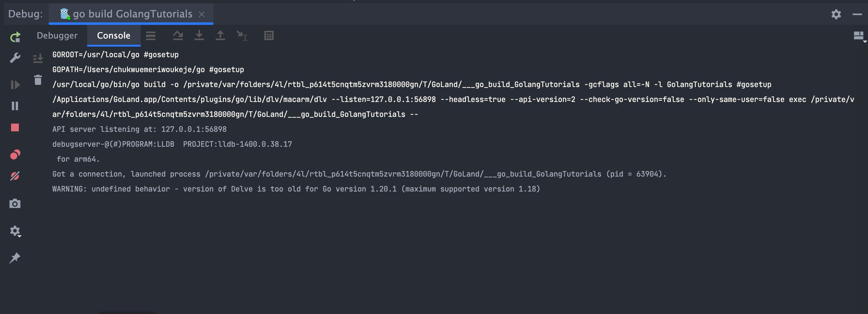Click the debugserver PROGRAM:LLDB line
Viewport: 868px width, 314px height.
[172, 144]
